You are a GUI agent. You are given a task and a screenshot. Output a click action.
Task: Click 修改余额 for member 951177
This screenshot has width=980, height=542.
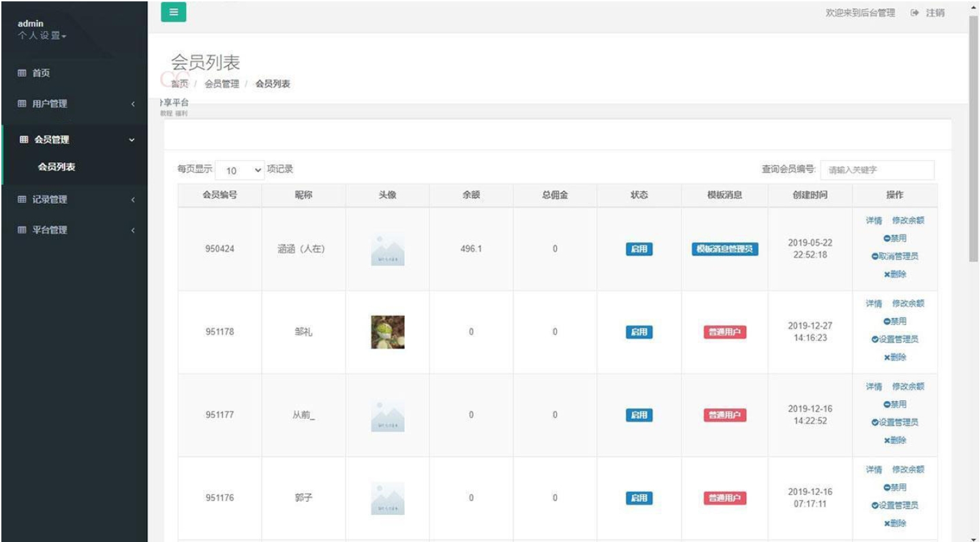(908, 387)
